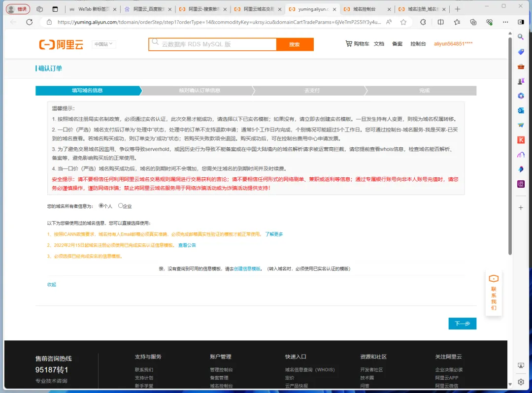Image resolution: width=532 pixels, height=393 pixels.
Task: Click the 查看公告 link
Action: pyautogui.click(x=187, y=245)
